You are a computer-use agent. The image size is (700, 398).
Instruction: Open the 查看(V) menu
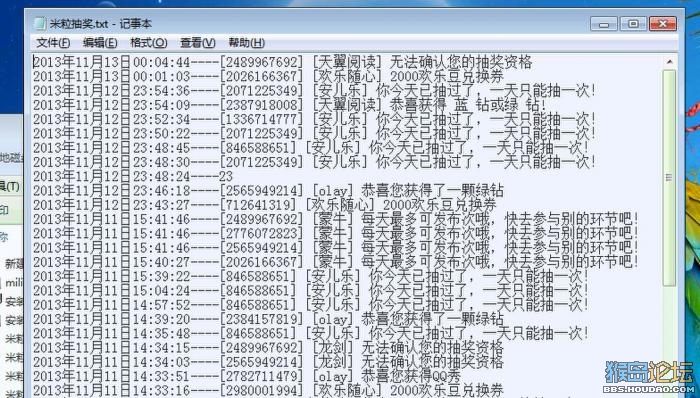[x=198, y=43]
